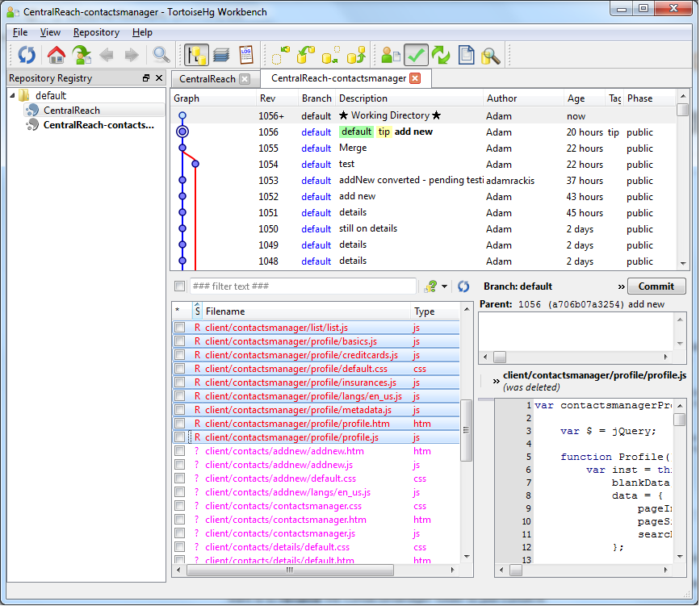Toggle the revision graph view icon
The width and height of the screenshot is (700, 606).
195,55
